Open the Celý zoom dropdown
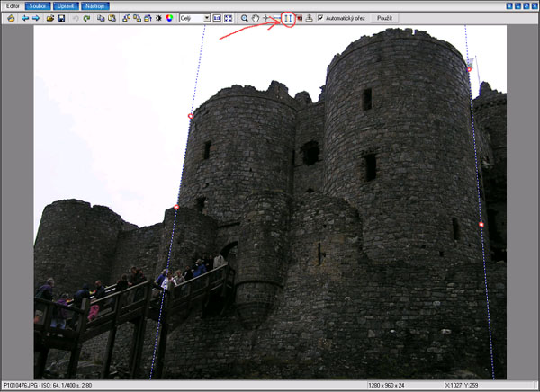540x392 pixels. (207, 18)
